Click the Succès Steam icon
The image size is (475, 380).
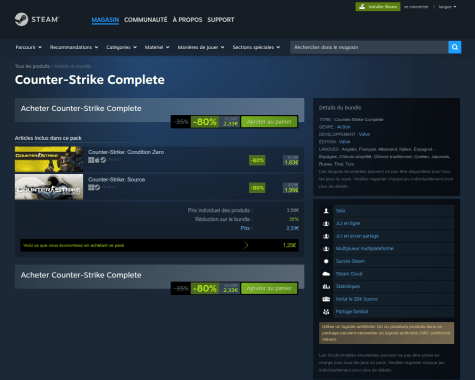click(x=326, y=261)
